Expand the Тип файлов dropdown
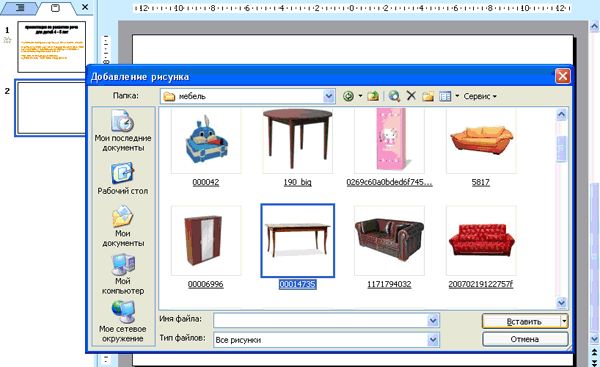This screenshot has width=600, height=367. pyautogui.click(x=433, y=339)
